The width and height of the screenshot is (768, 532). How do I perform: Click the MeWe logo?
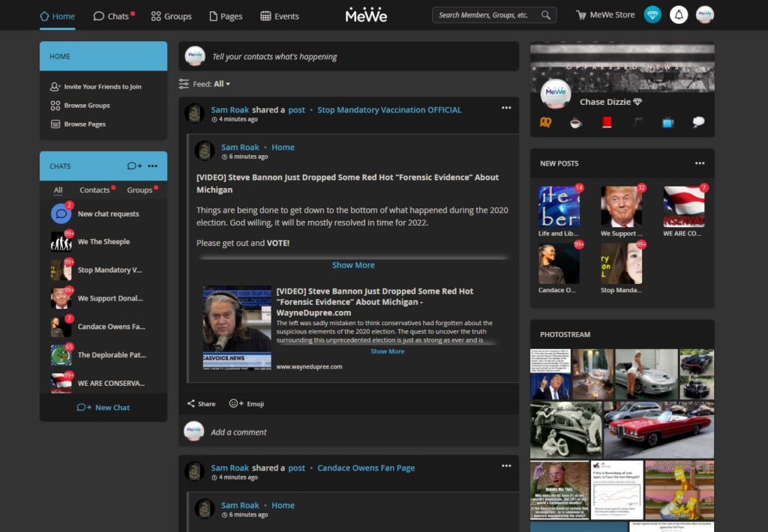coord(366,16)
